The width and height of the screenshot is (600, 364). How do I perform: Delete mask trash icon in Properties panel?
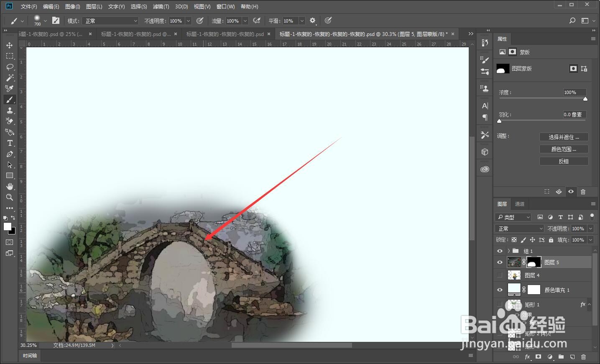(583, 191)
